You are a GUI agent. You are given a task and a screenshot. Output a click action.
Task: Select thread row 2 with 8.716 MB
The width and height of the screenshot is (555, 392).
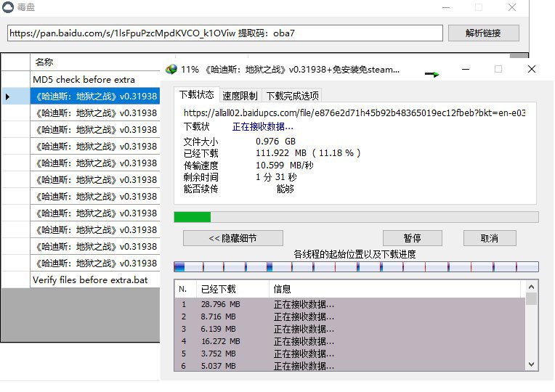349,317
